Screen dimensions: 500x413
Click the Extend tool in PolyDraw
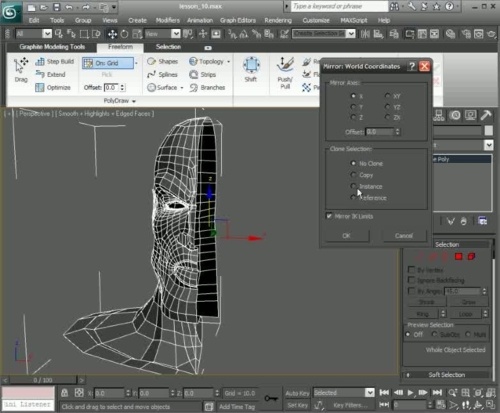[50, 74]
